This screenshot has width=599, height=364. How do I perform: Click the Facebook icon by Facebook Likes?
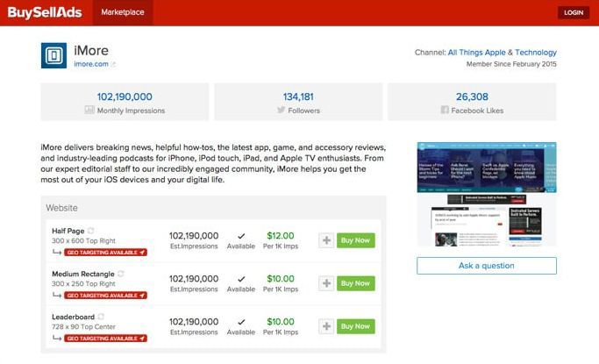(445, 110)
